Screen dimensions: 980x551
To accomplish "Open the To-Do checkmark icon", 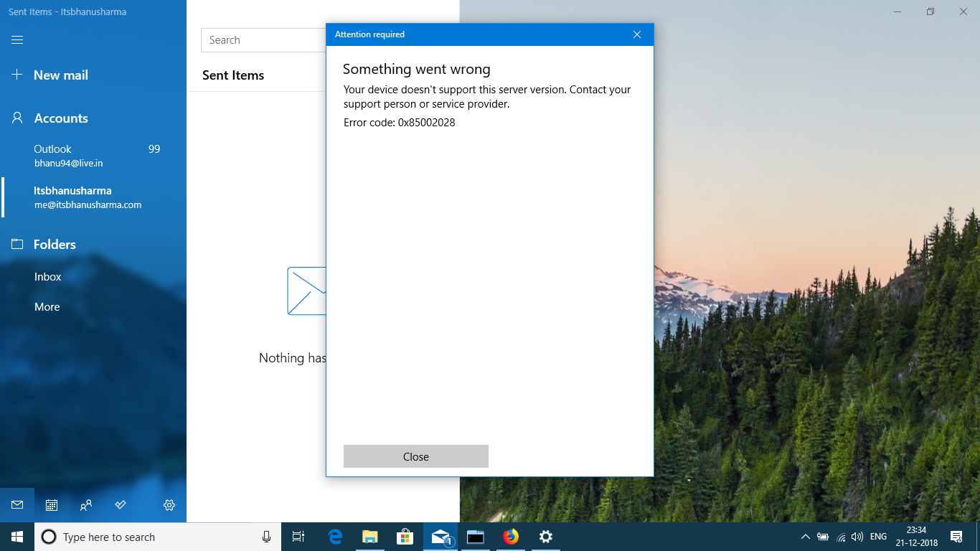I will (121, 505).
